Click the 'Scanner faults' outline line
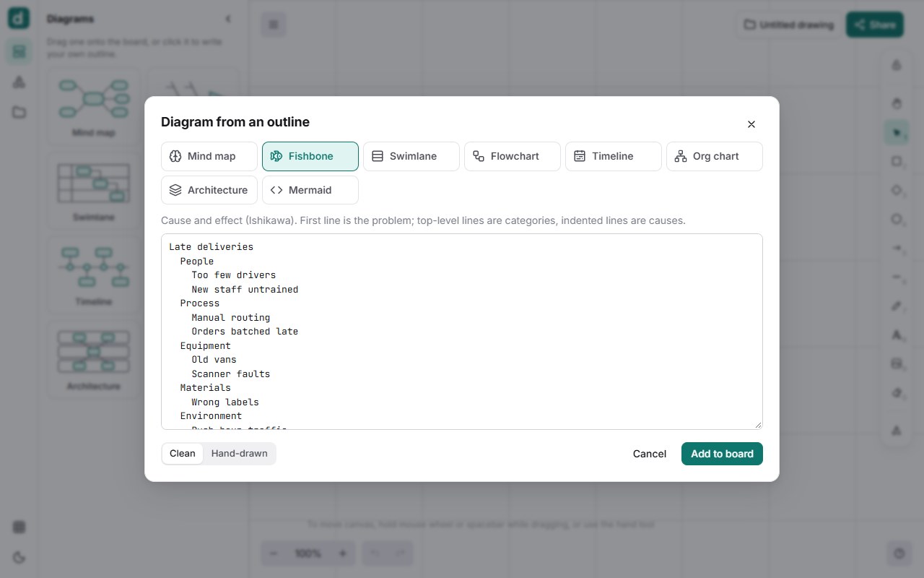The height and width of the screenshot is (578, 924). click(231, 374)
